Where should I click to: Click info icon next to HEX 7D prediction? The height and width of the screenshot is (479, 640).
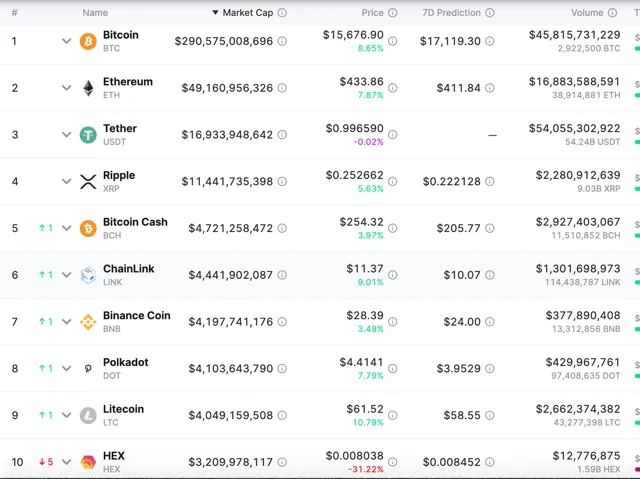point(490,462)
